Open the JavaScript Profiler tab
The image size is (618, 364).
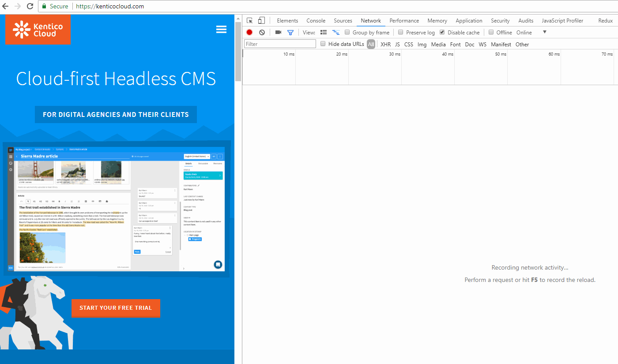click(562, 21)
